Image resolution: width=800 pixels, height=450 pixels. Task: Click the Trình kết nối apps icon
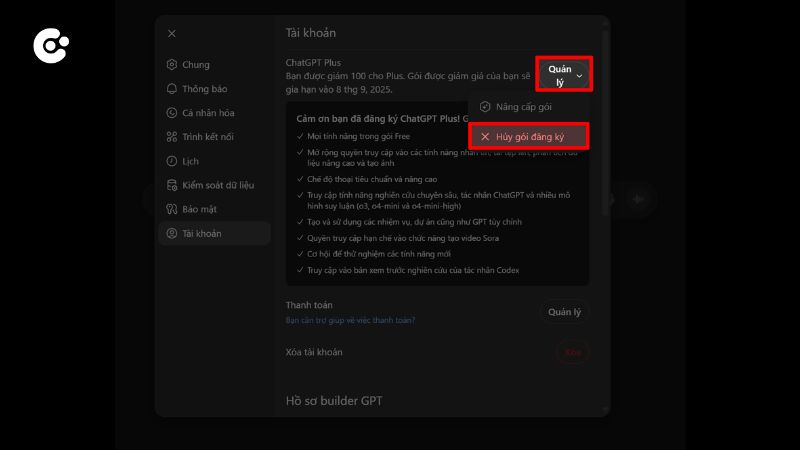[x=172, y=137]
